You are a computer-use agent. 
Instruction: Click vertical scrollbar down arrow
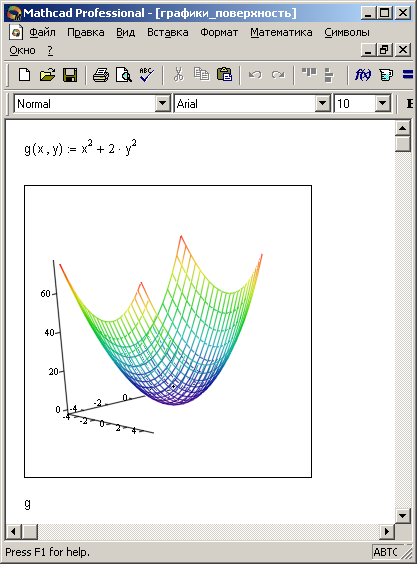point(403,516)
